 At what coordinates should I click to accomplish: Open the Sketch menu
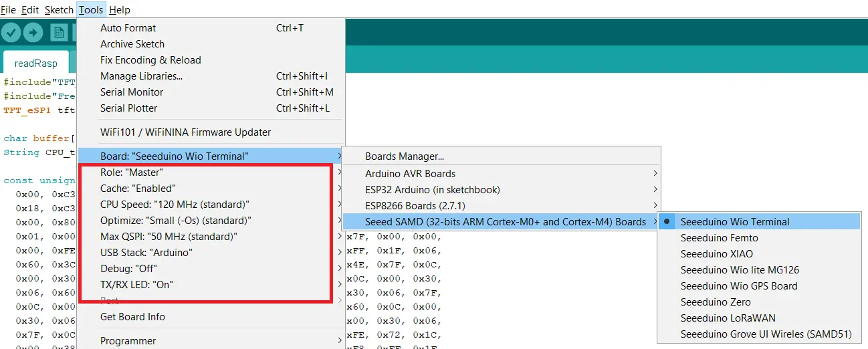59,10
